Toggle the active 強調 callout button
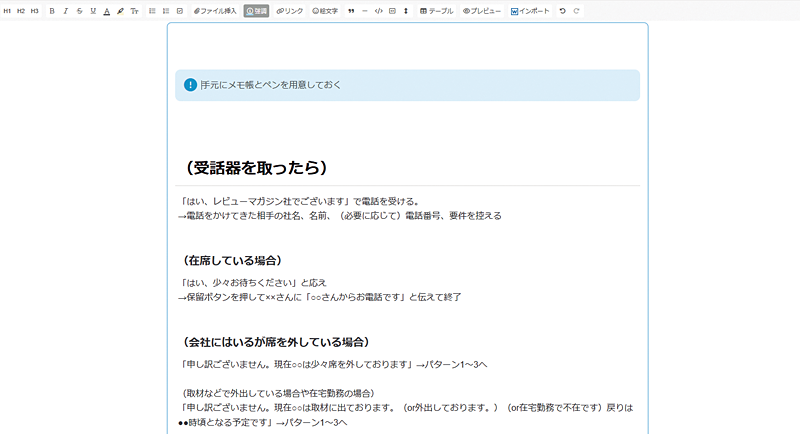 (256, 11)
